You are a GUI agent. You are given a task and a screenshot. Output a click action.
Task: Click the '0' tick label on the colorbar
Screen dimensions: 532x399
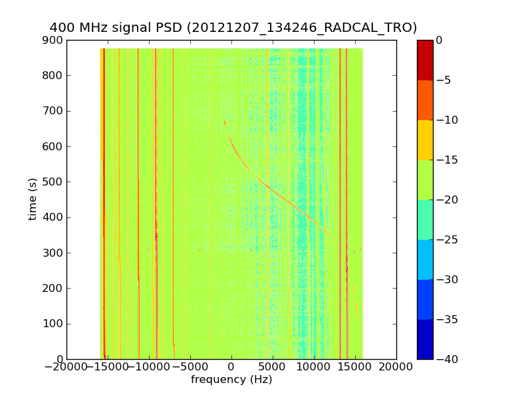pyautogui.click(x=439, y=41)
